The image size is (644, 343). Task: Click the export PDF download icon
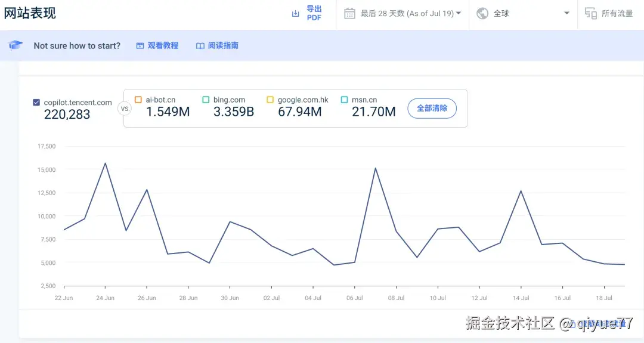pos(295,14)
